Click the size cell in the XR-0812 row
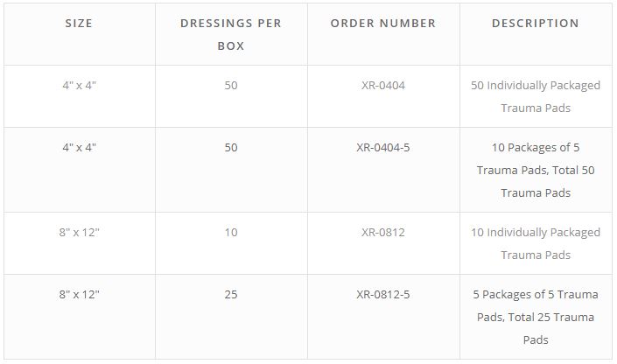Viewport: 617px width, 364px height. pos(79,233)
